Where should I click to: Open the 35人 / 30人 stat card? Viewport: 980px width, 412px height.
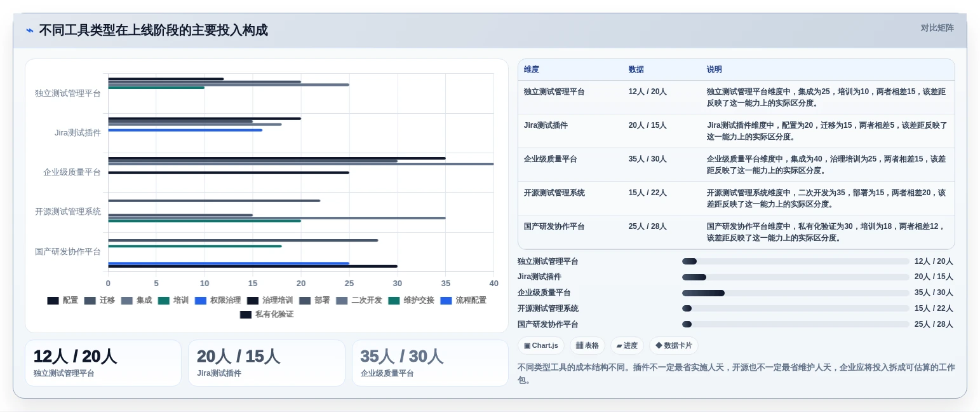(x=430, y=363)
